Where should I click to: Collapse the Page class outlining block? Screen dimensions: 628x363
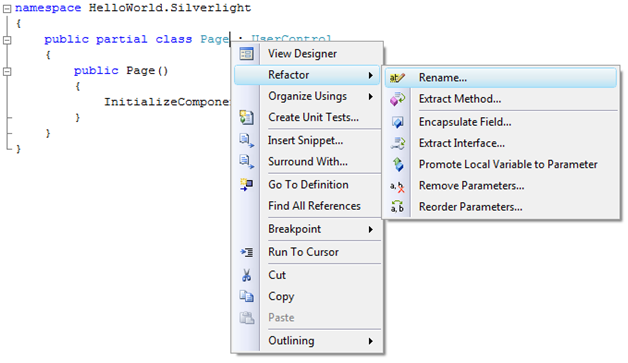coord(7,40)
